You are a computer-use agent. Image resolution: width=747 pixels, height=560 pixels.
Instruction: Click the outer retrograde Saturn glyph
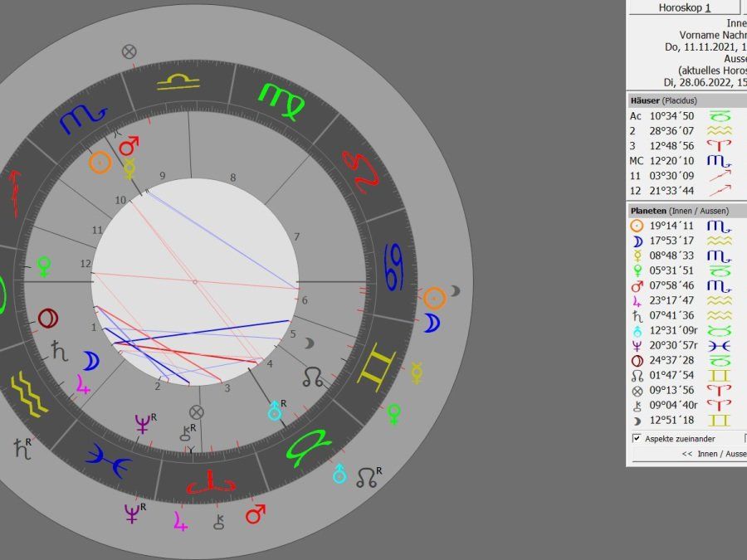(x=21, y=449)
